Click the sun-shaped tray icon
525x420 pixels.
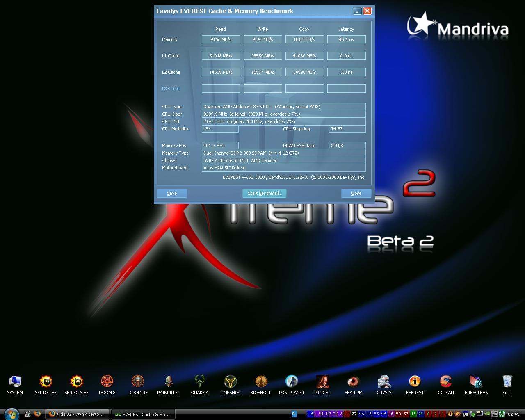click(457, 414)
